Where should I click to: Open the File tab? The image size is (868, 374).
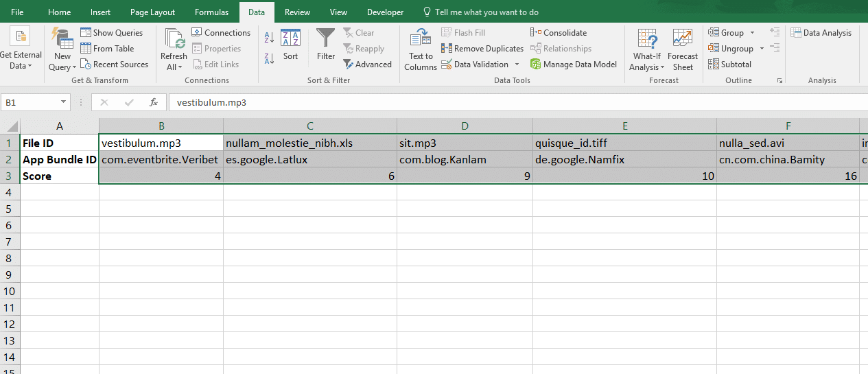(x=17, y=12)
